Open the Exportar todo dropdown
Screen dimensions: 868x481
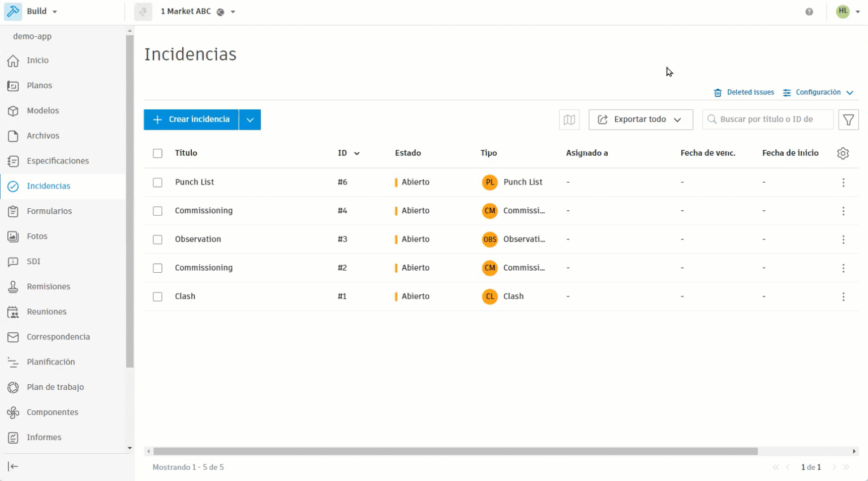tap(641, 119)
